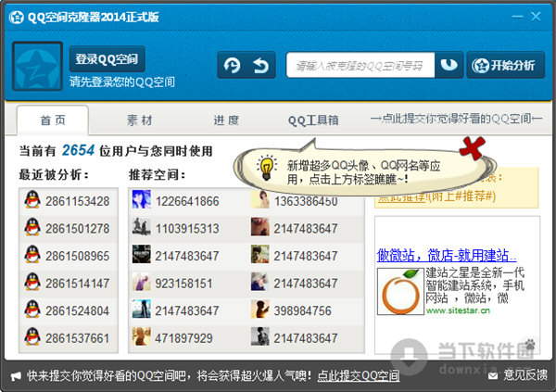
Task: Click the 点此提交你觉得好看的QQ空间 link
Action: coord(456,119)
